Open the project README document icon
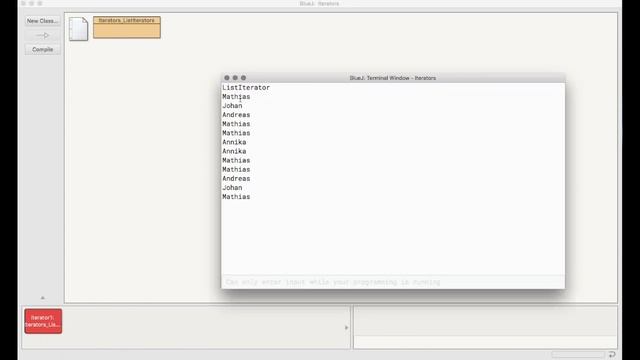640x360 pixels. tap(78, 29)
